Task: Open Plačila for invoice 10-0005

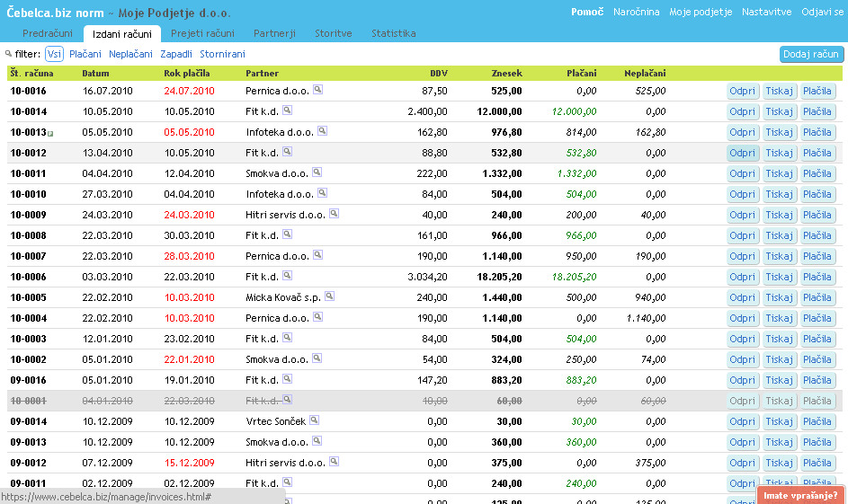Action: pyautogui.click(x=817, y=297)
